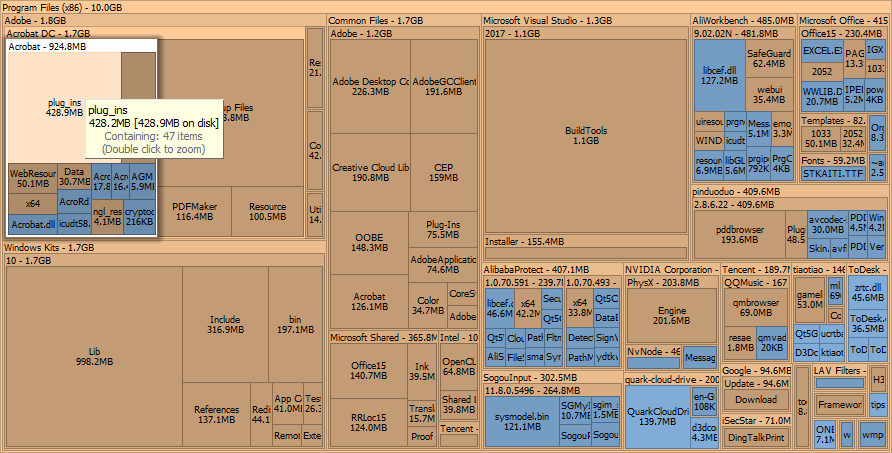Viewport: 892px width, 453px height.
Task: Select the AdobeGCClient 191.6MB block
Action: pos(444,87)
